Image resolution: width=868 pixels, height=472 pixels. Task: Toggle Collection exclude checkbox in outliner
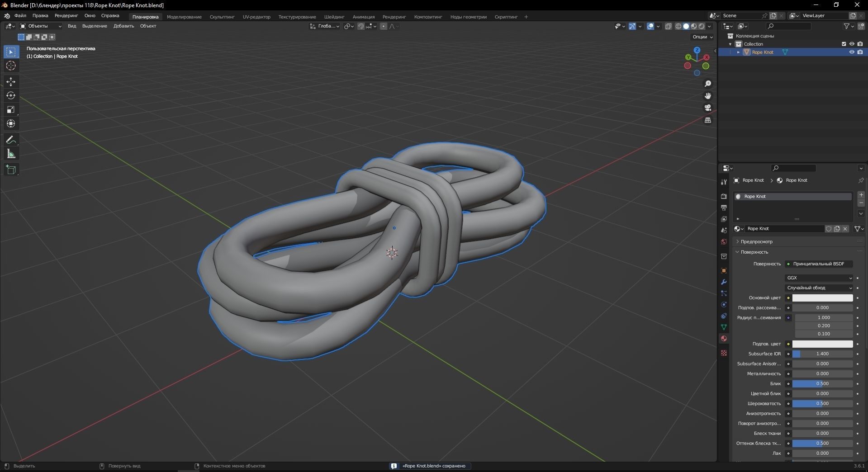(844, 44)
